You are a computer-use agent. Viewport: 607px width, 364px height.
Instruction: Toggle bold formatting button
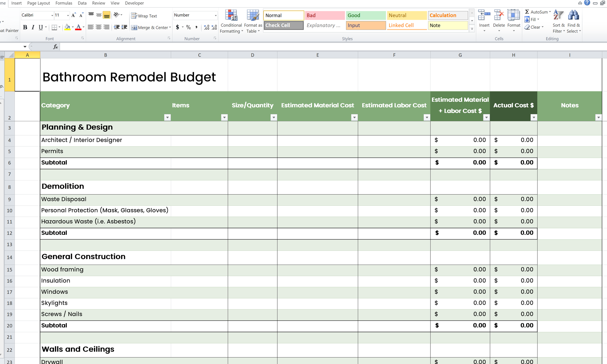coord(25,27)
